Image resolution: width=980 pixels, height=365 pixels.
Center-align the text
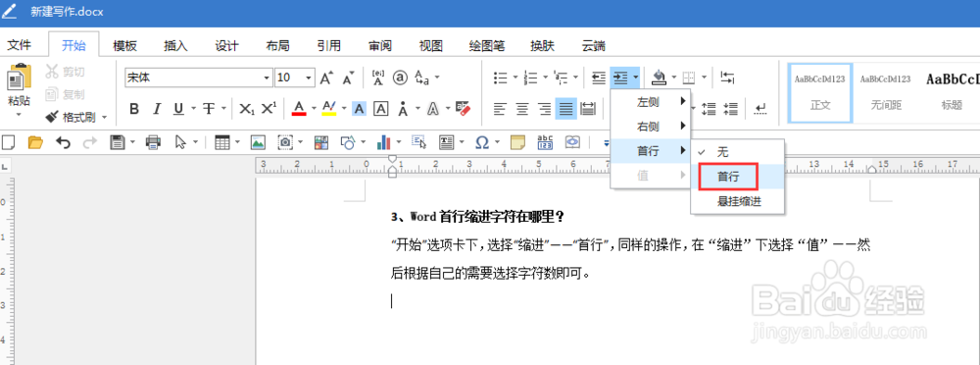(x=522, y=109)
